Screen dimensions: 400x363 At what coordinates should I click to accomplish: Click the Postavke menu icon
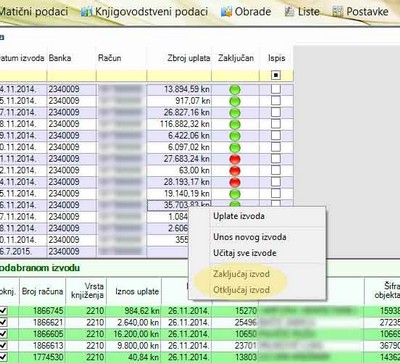(338, 12)
